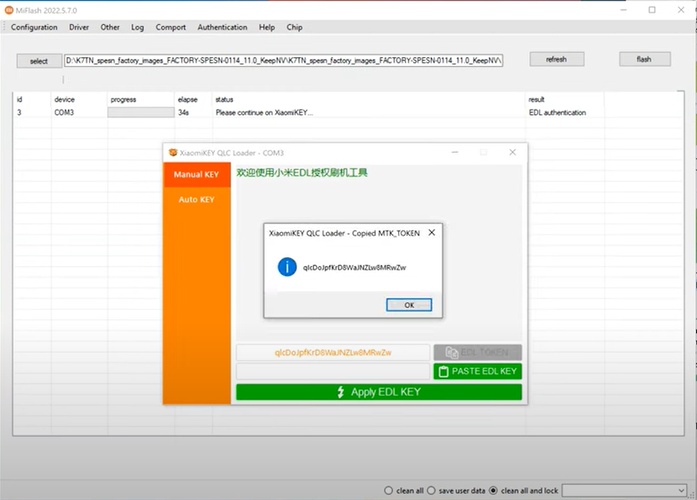Screen dimensions: 697x500
Task: Click the 'status' column header
Action: click(x=224, y=99)
